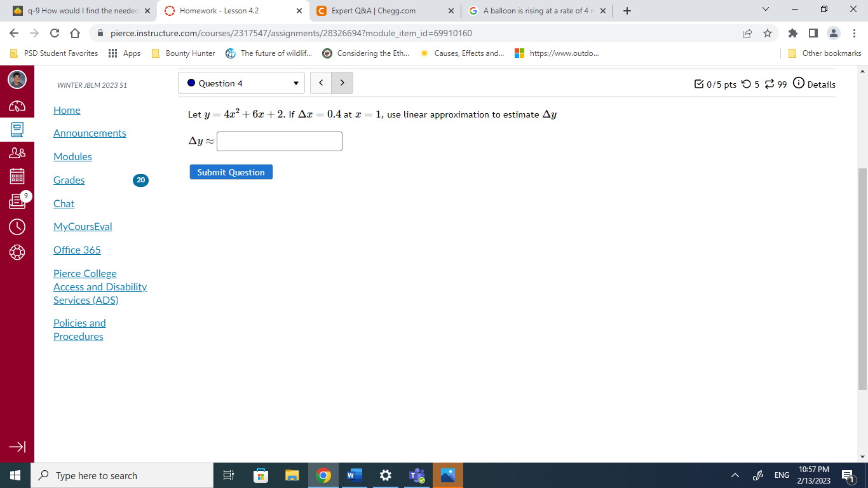This screenshot has width=868, height=488.
Task: Open the notification center icon
Action: 848,475
